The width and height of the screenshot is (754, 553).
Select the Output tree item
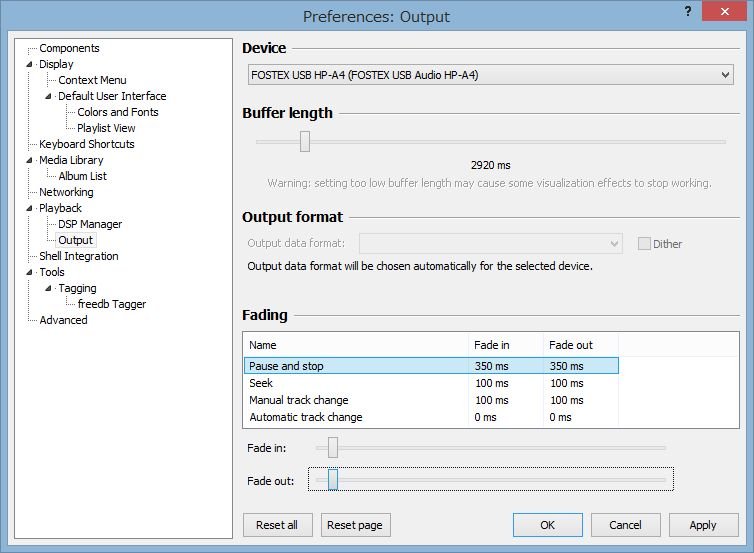point(75,240)
